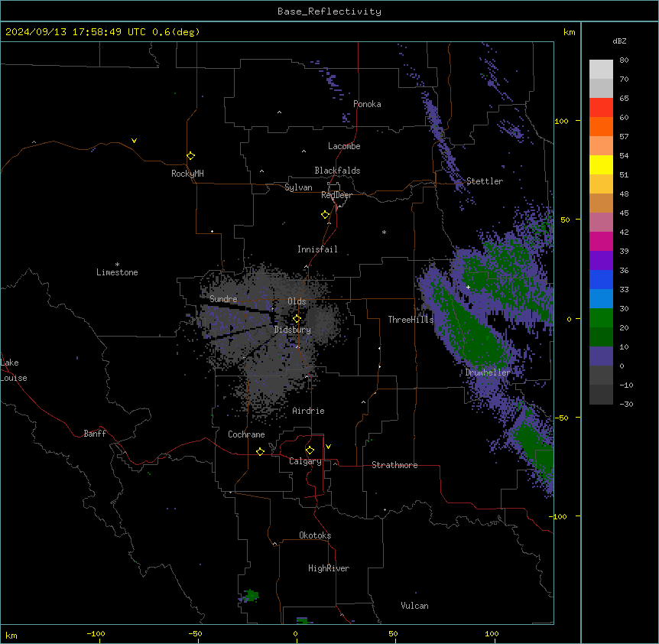Image resolution: width=659 pixels, height=644 pixels.
Task: Click the purple 10 dBZ legend swatch
Action: (601, 356)
